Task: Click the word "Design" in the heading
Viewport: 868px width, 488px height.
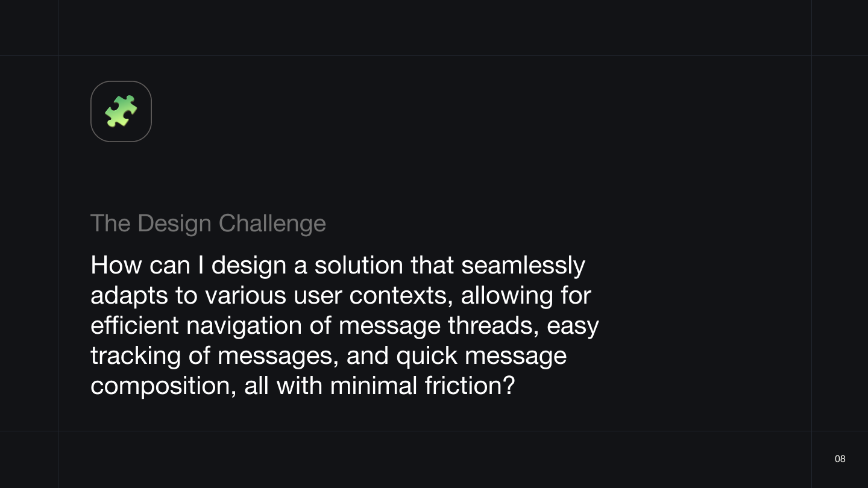Action: [x=175, y=224]
